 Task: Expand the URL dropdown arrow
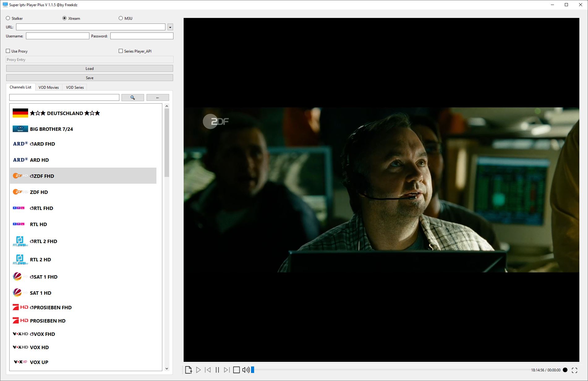tap(170, 27)
